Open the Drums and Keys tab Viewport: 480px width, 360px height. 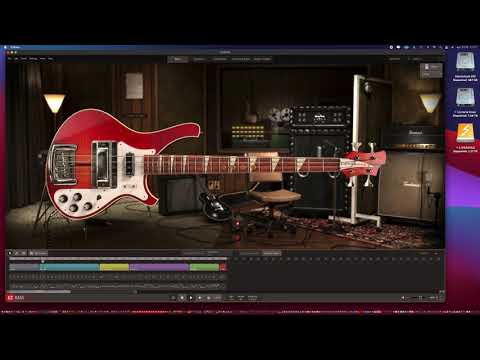click(241, 59)
